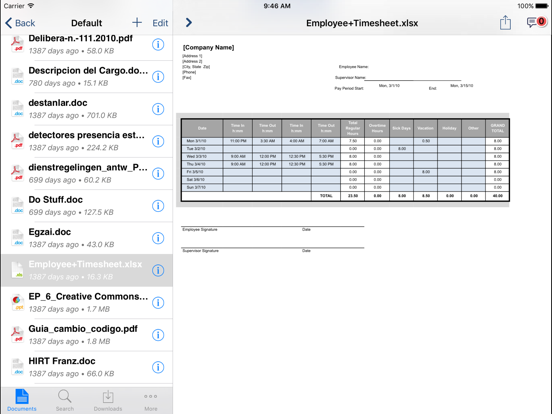Show info for detectores presencia file
The width and height of the screenshot is (552, 414).
[158, 141]
